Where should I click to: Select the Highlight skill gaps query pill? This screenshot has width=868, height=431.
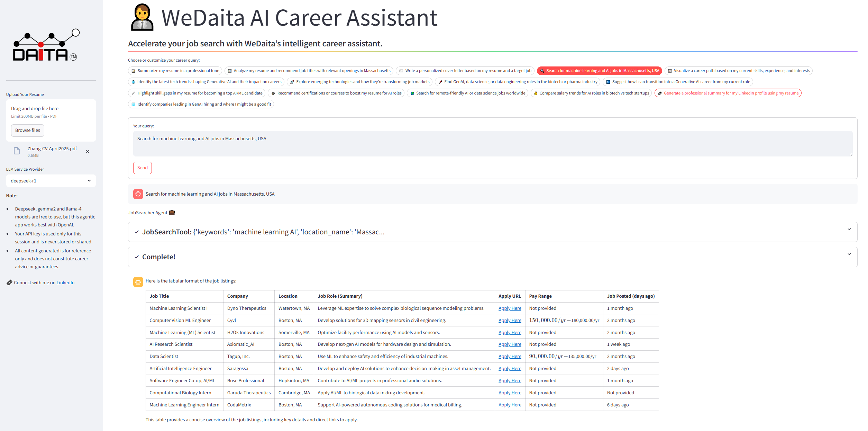197,93
